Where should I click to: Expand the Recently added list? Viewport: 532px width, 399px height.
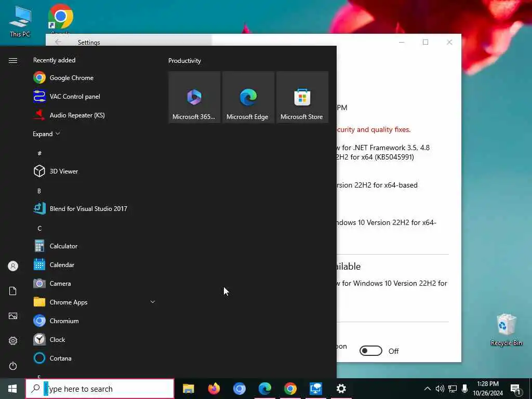46,134
